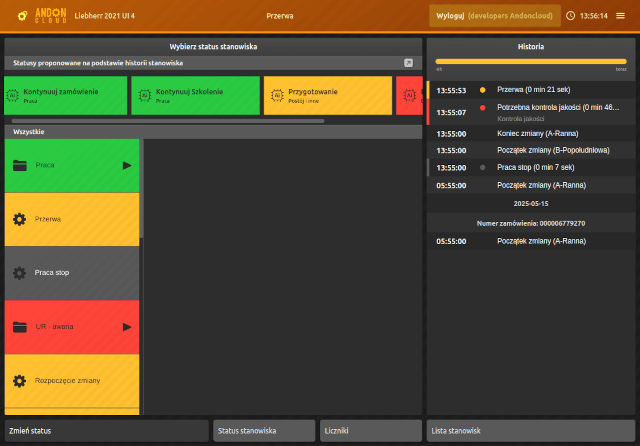Choose the Rozpoczęcie zmiany status tile
Image resolution: width=640 pixels, height=446 pixels.
72,381
